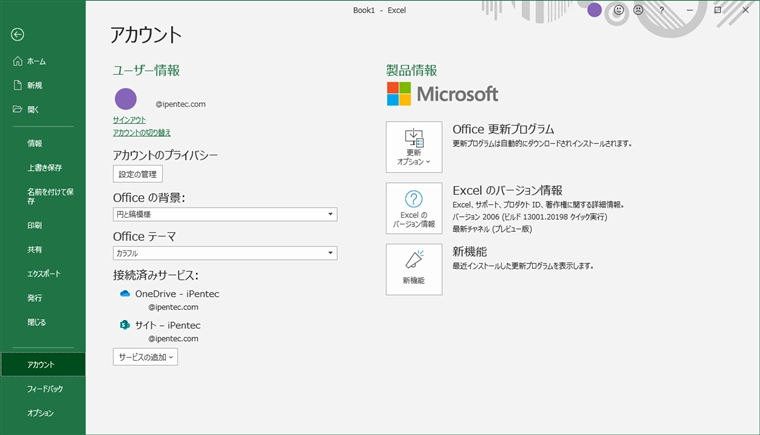Screen dimensions: 760x435
Task: Click the purple user avatar in user info
Action: tap(126, 99)
